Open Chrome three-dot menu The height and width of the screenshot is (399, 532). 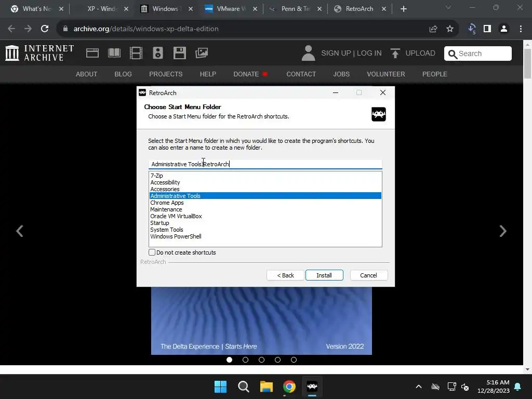tap(521, 29)
